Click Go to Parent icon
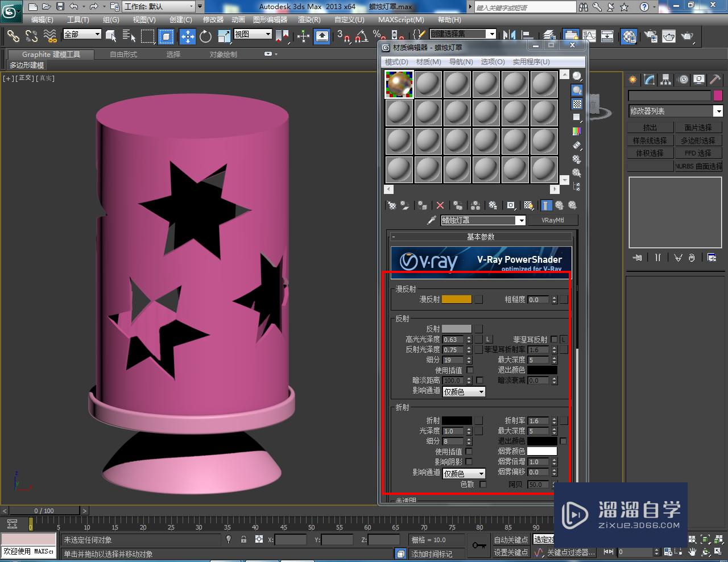Image resolution: width=728 pixels, height=562 pixels. [559, 205]
